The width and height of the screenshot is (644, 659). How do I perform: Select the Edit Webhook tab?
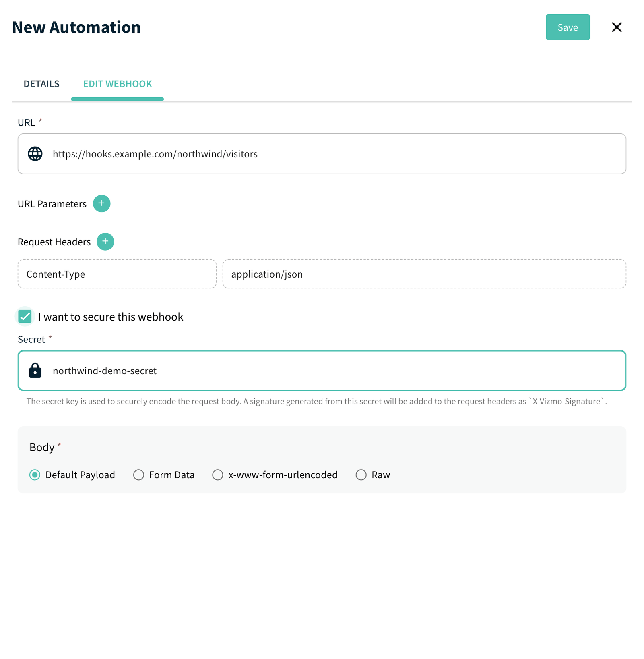coord(118,84)
